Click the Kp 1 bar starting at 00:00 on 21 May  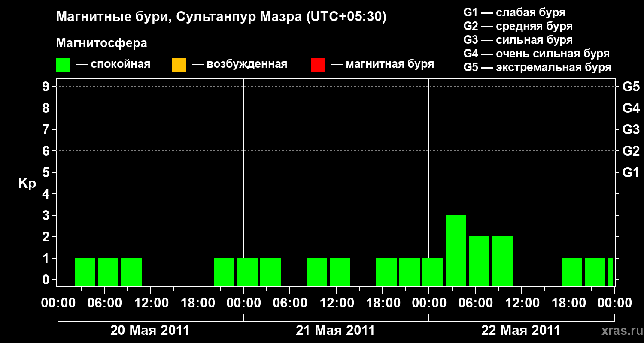(x=247, y=272)
